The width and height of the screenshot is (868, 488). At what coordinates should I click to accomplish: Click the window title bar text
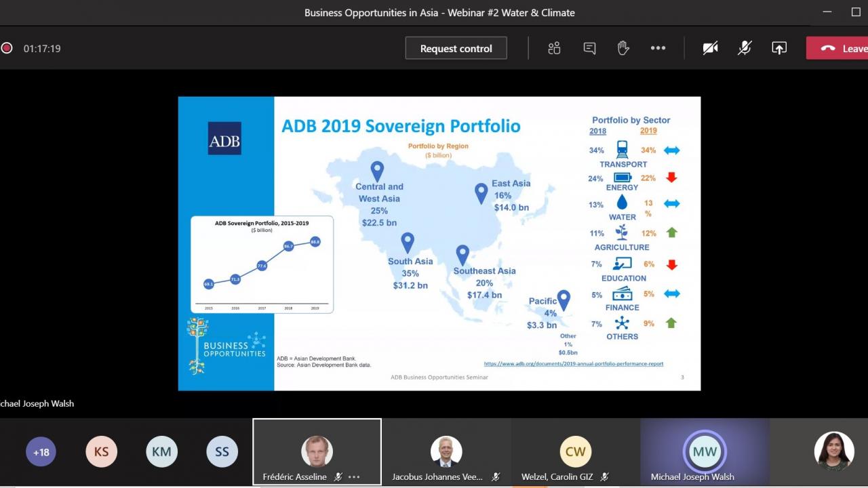tap(439, 12)
